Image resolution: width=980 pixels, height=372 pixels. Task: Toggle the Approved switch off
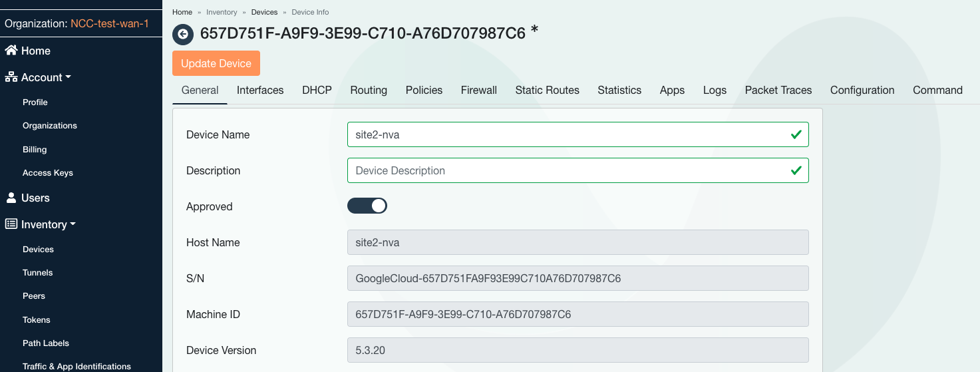(x=367, y=206)
